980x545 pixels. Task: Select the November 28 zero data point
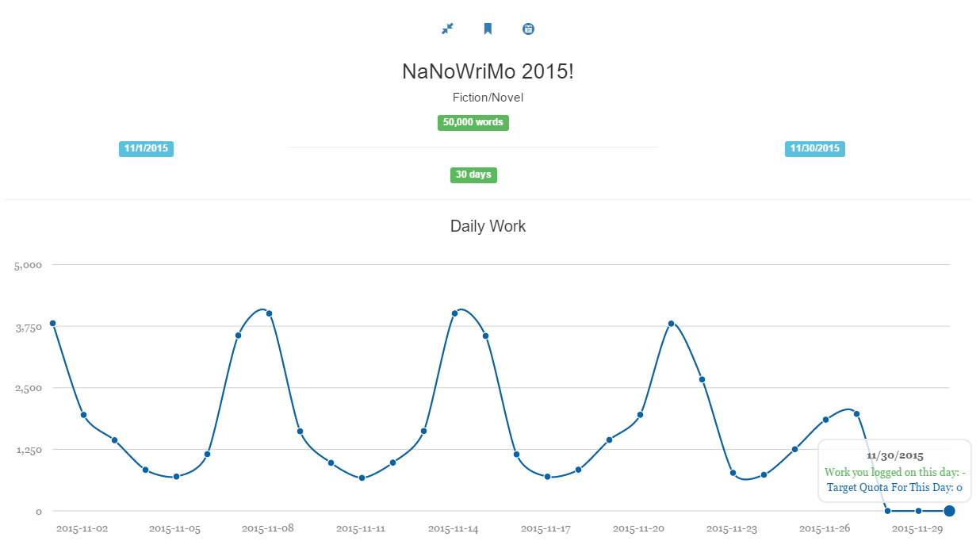pos(887,511)
